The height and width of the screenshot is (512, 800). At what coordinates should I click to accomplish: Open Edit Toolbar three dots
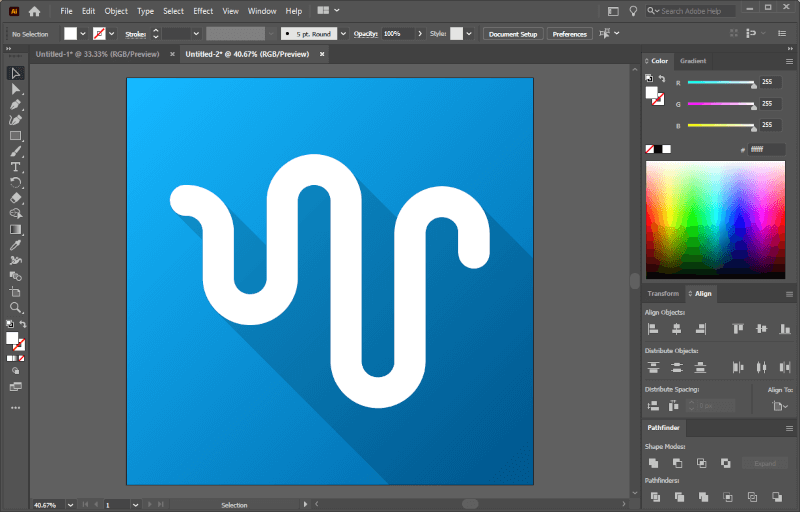point(15,408)
